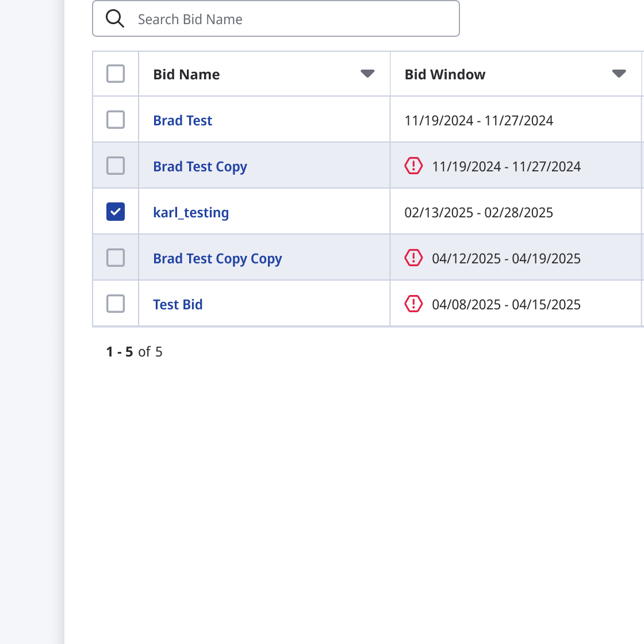Check the Brad Test row checkbox
This screenshot has width=644, height=644.
(x=116, y=120)
